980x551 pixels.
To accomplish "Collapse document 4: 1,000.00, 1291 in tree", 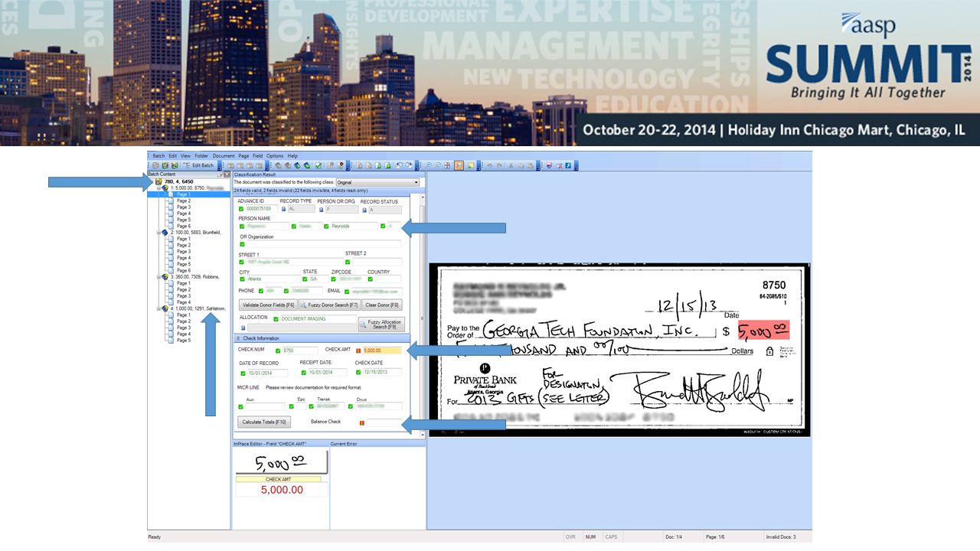I will tap(158, 308).
